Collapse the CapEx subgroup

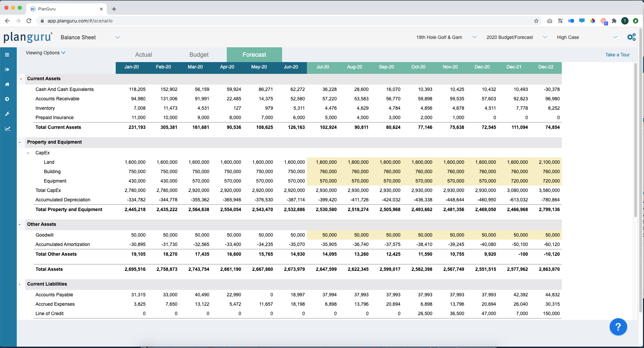(28, 153)
